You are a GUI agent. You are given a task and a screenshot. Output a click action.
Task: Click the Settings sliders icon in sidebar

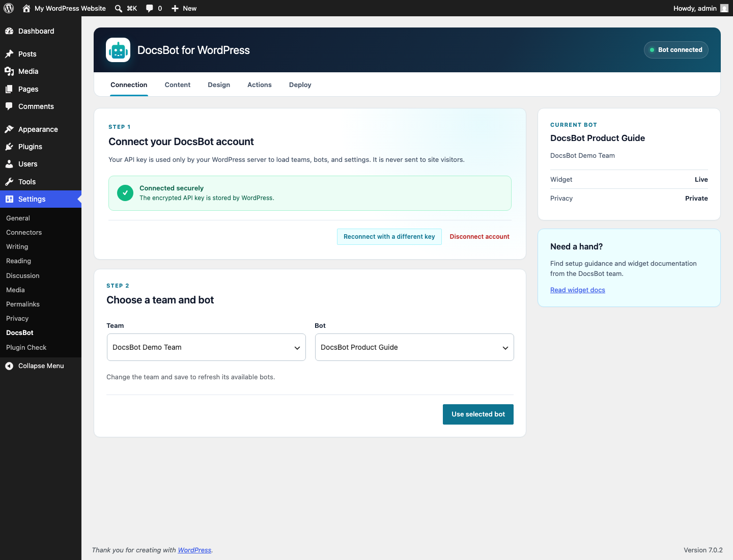(9, 199)
